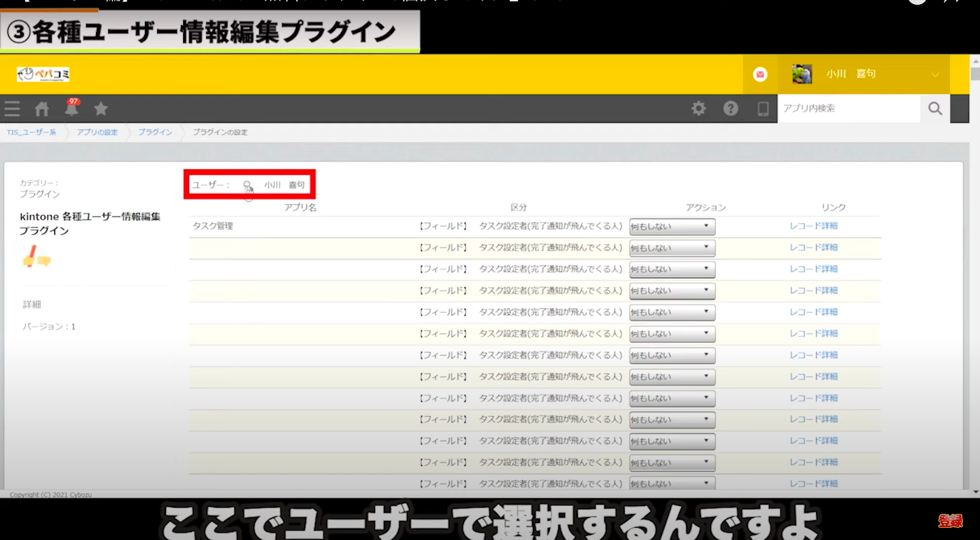Expand the 小川 喜句 account menu
Screen dimensions: 980x540
935,74
